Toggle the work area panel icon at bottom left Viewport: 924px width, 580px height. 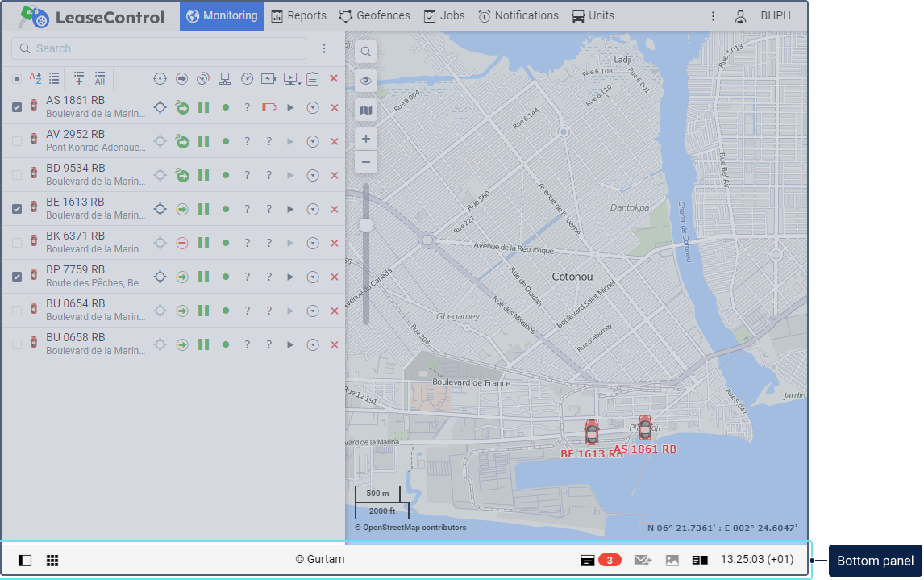(x=25, y=561)
